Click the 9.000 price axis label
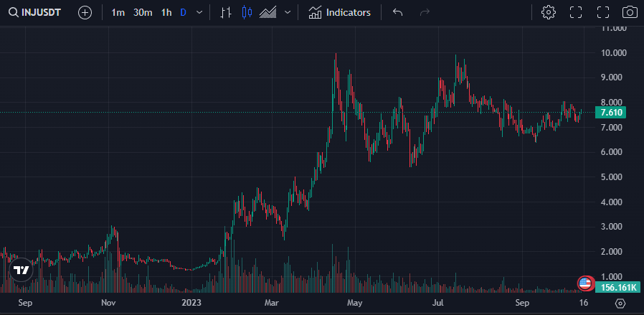 click(611, 77)
